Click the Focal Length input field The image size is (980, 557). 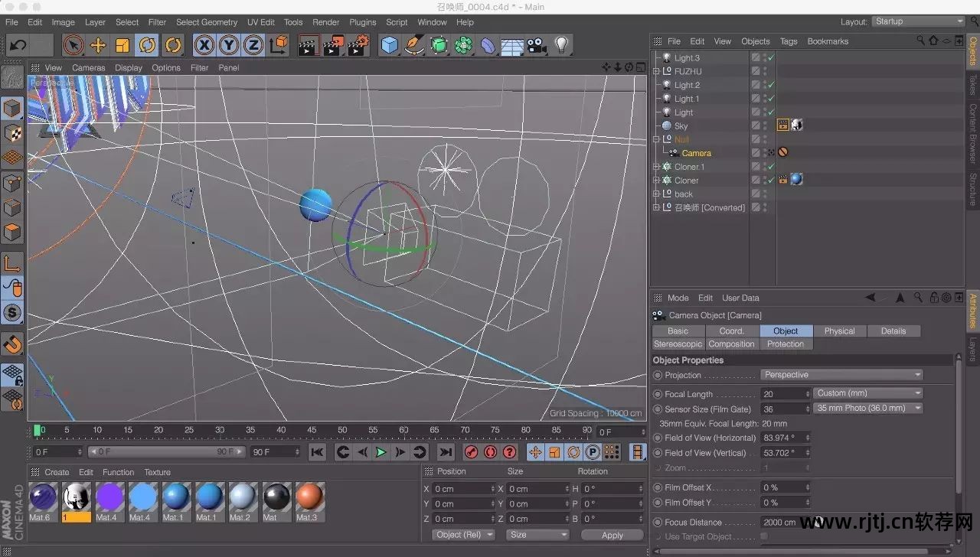pyautogui.click(x=781, y=394)
